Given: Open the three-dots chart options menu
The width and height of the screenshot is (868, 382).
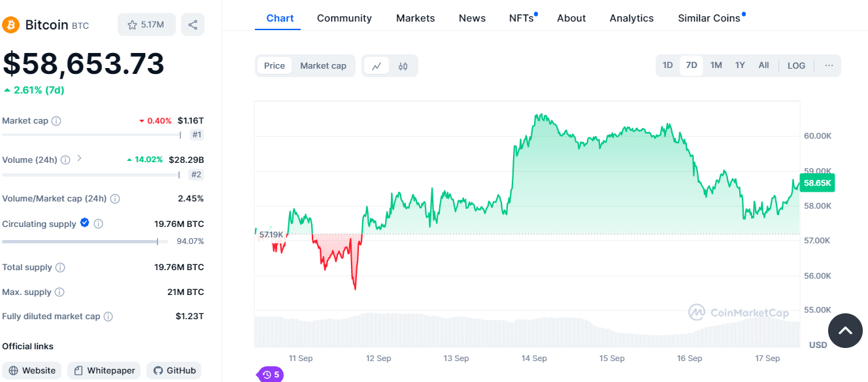Looking at the screenshot, I should point(829,65).
